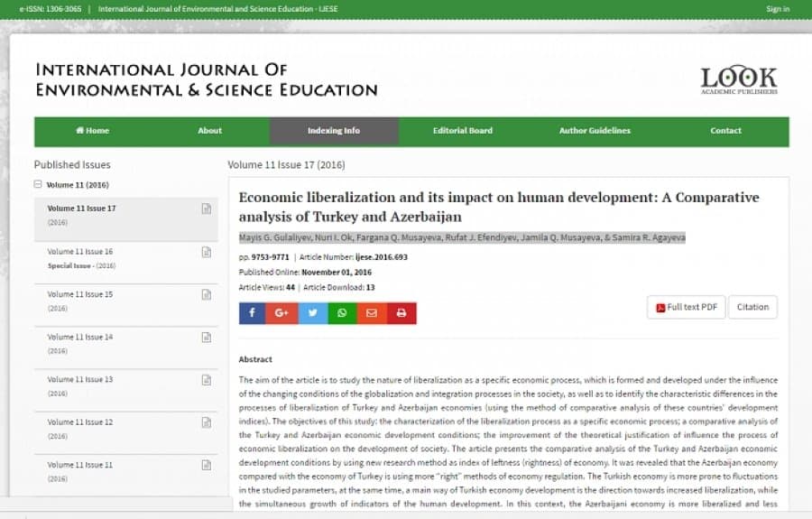
Task: Go to Home in navigation bar
Action: click(x=93, y=131)
